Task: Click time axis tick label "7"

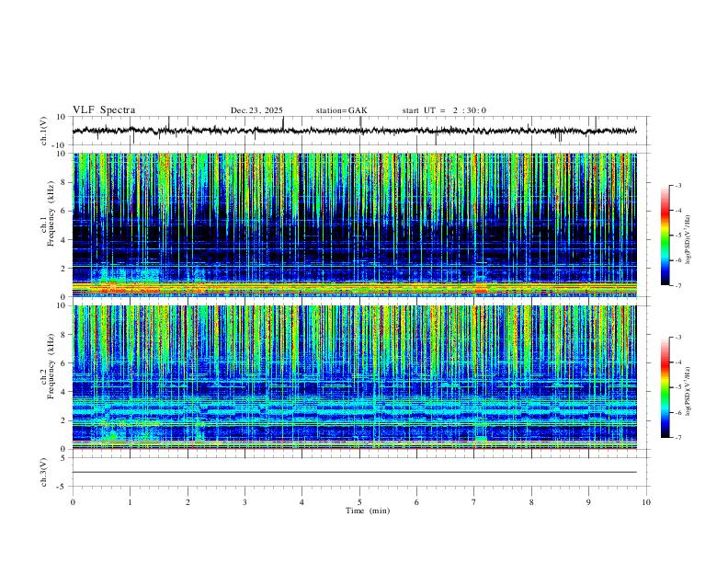Action: [x=474, y=502]
